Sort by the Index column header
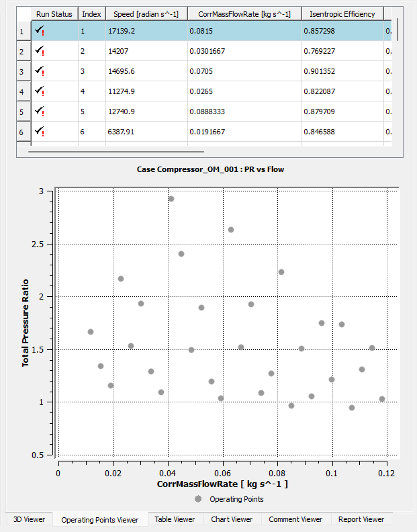The width and height of the screenshot is (417, 532). click(91, 14)
